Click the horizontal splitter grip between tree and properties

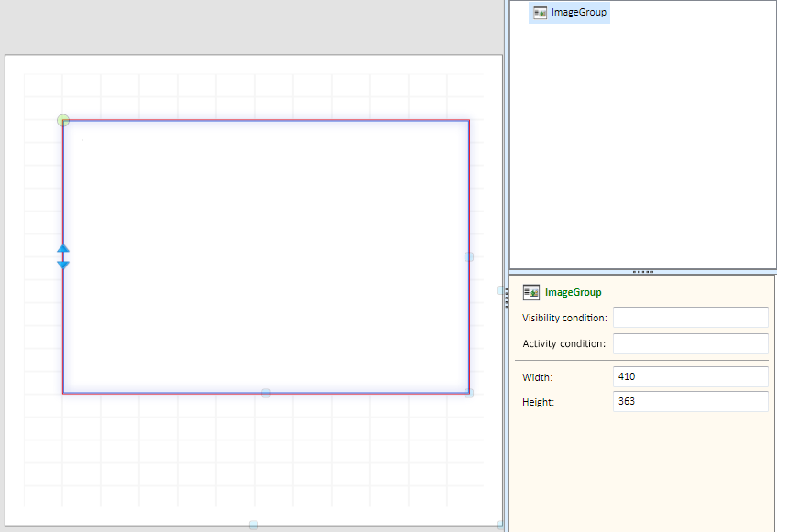pyautogui.click(x=643, y=272)
